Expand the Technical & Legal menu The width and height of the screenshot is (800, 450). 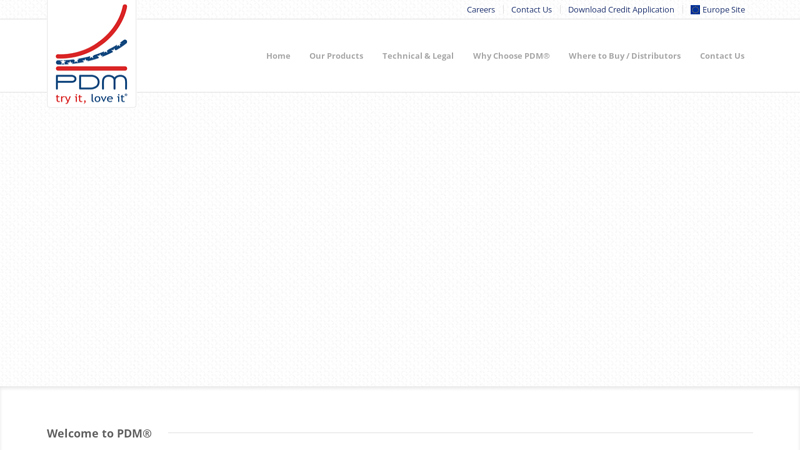(x=417, y=56)
